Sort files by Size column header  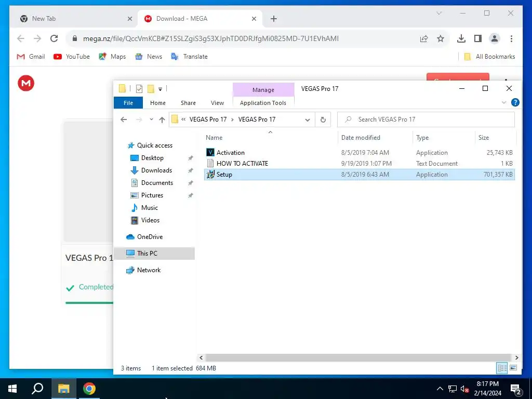click(484, 138)
